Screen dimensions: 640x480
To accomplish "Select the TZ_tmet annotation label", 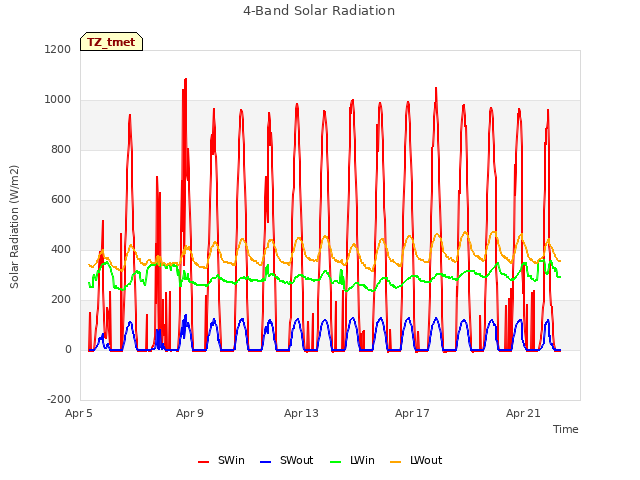I will click(111, 42).
